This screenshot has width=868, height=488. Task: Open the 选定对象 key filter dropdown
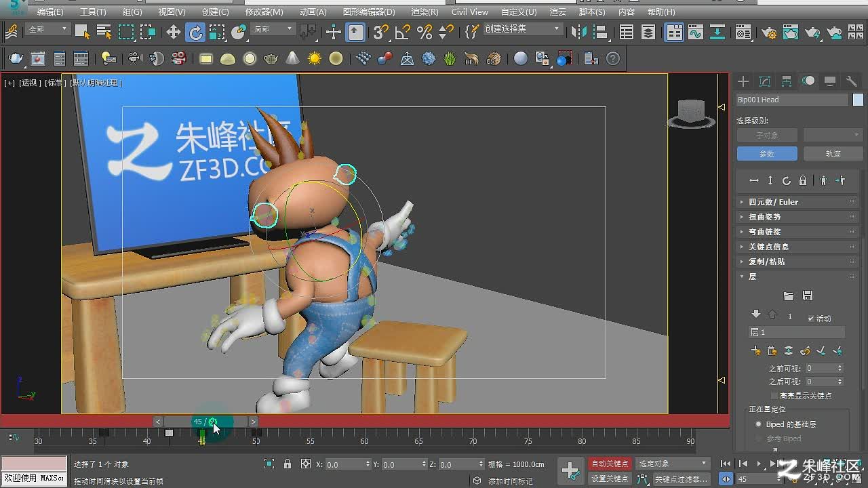pos(672,464)
